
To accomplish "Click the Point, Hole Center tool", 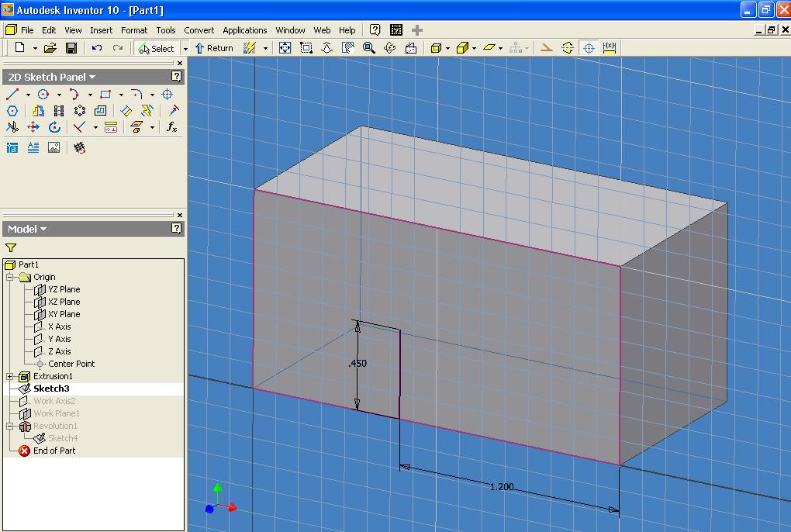I will [x=167, y=95].
